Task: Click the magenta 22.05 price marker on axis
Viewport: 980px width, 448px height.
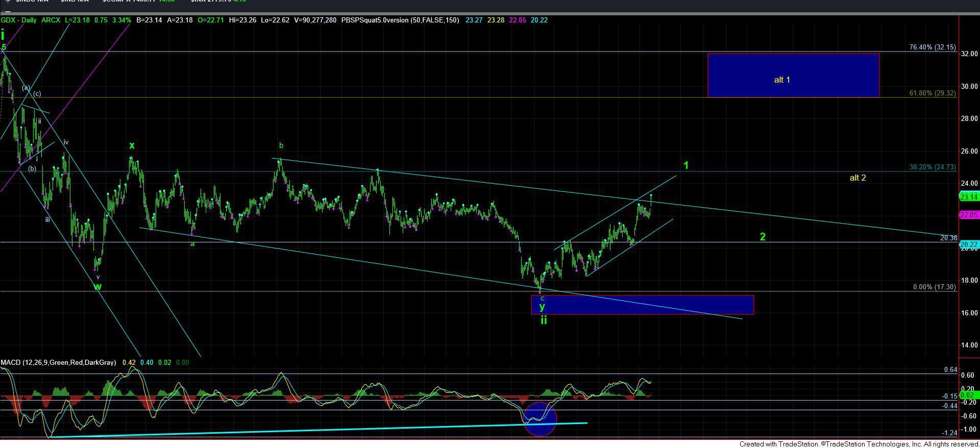Action: 968,215
